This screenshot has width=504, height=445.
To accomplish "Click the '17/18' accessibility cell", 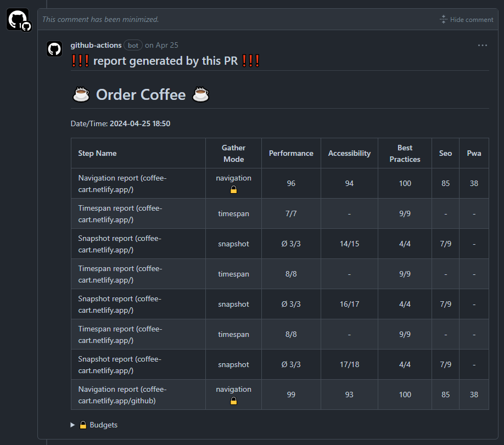I will click(x=349, y=365).
